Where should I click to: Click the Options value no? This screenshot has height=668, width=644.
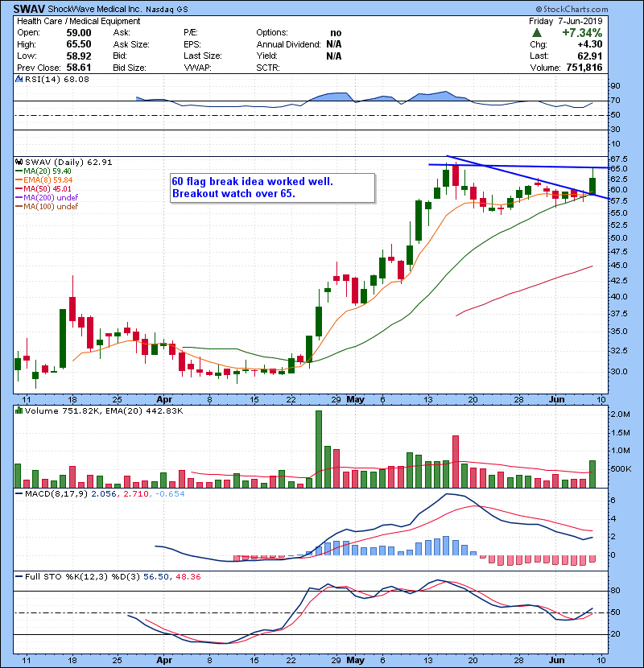(336, 33)
